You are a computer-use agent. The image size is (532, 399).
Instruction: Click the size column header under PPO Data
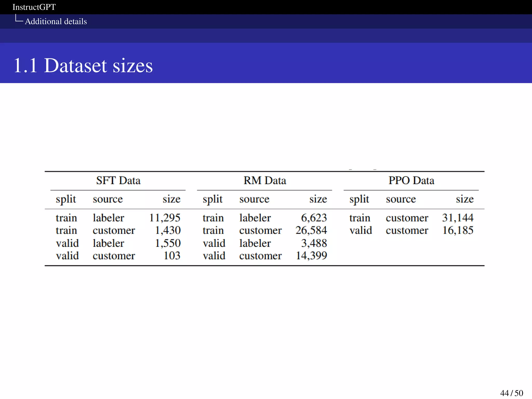465,199
